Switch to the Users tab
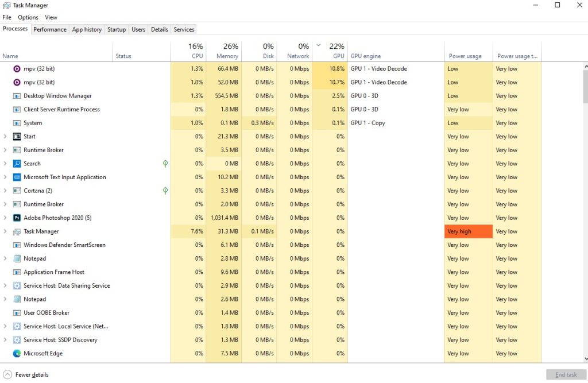The height and width of the screenshot is (383, 588). click(x=138, y=29)
